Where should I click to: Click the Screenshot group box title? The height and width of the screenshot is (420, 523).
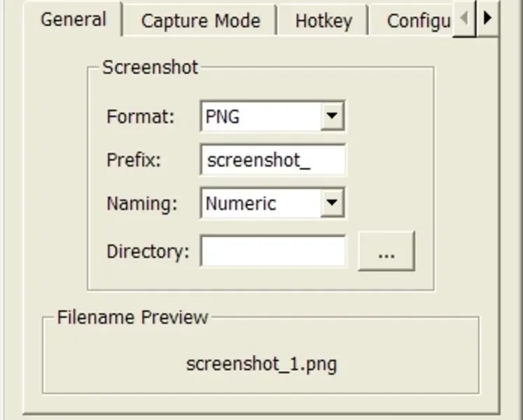(x=151, y=67)
